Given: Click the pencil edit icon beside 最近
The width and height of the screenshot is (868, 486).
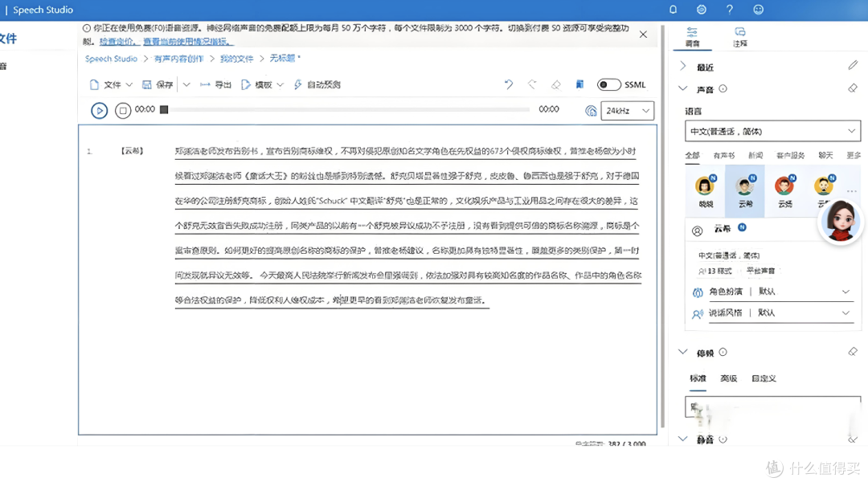Looking at the screenshot, I should tap(853, 66).
